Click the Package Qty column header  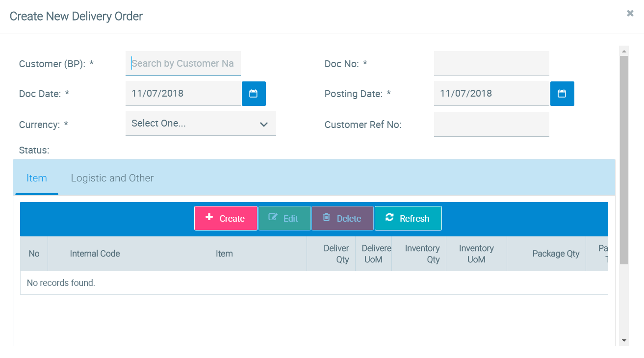point(556,254)
